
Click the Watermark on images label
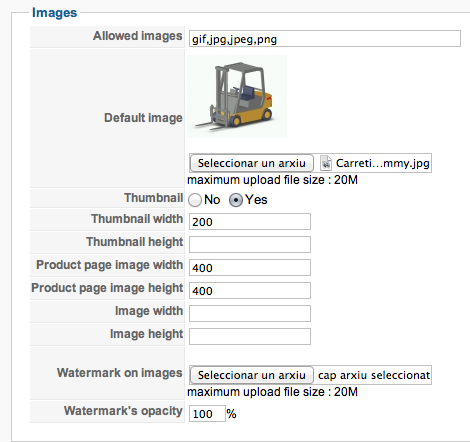pos(120,373)
